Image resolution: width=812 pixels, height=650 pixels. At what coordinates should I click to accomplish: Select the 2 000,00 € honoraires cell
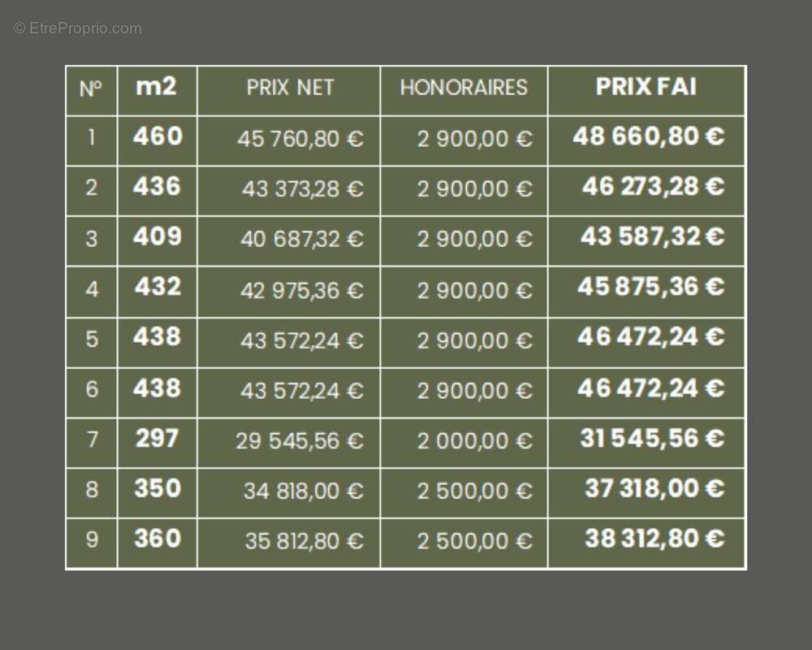tap(474, 441)
